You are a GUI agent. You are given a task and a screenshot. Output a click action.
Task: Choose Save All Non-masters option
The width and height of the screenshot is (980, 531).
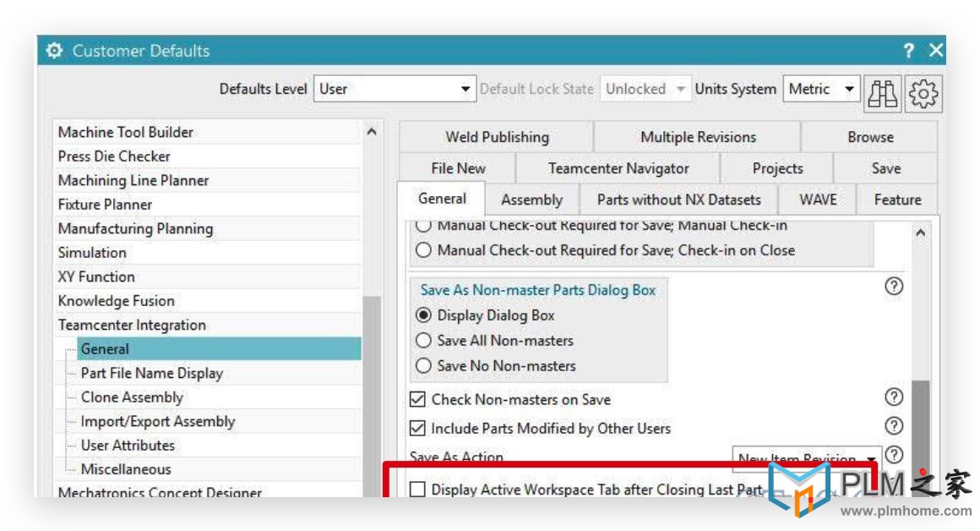pos(423,340)
